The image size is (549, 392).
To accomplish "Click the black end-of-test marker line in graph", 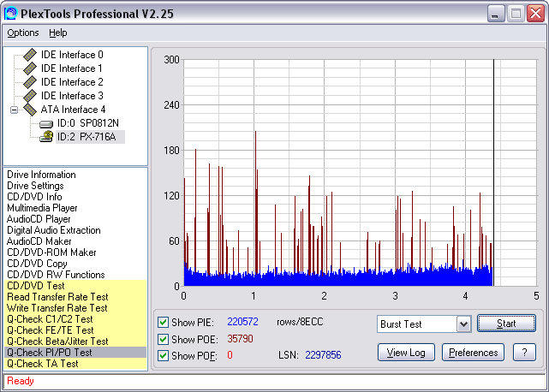I will point(493,173).
